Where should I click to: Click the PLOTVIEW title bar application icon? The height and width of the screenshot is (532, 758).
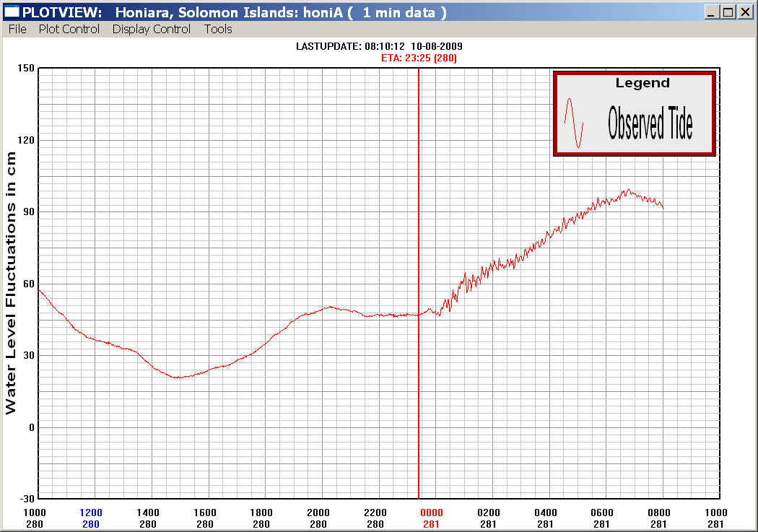[x=12, y=12]
